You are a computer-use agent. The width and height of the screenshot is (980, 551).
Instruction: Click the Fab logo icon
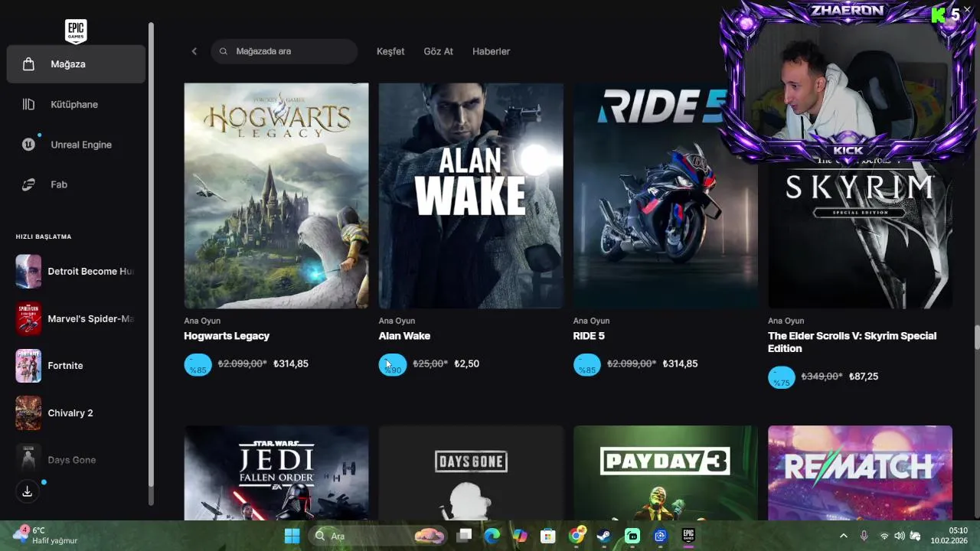(28, 184)
